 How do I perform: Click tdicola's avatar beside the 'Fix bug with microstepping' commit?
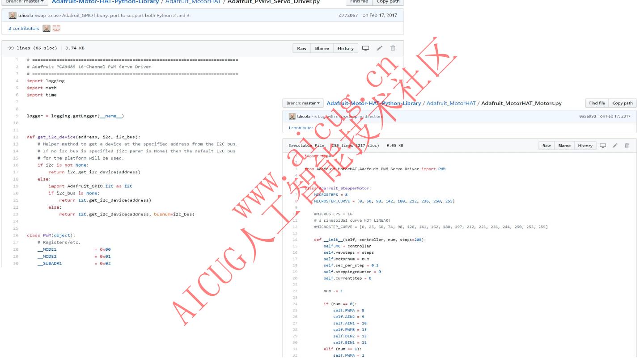(x=292, y=116)
